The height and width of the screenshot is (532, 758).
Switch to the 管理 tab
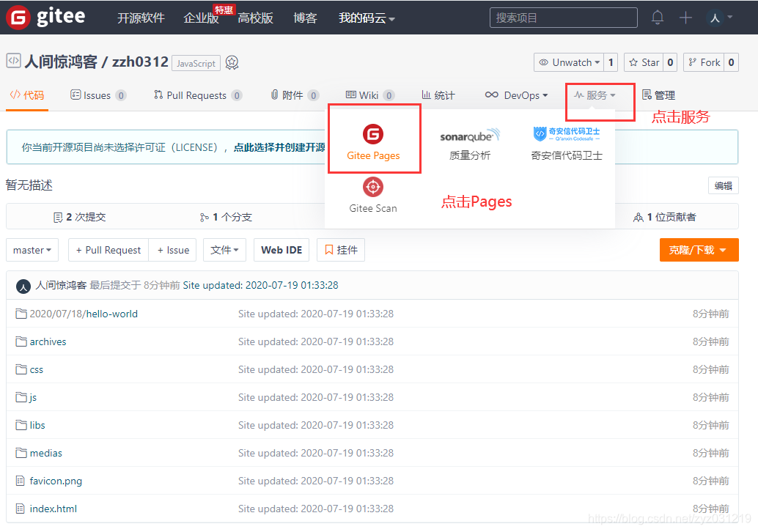click(x=658, y=95)
